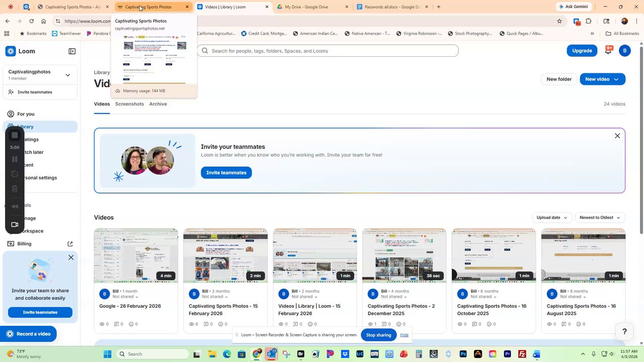Open a new browser tab
644x362 pixels.
pyautogui.click(x=439, y=7)
